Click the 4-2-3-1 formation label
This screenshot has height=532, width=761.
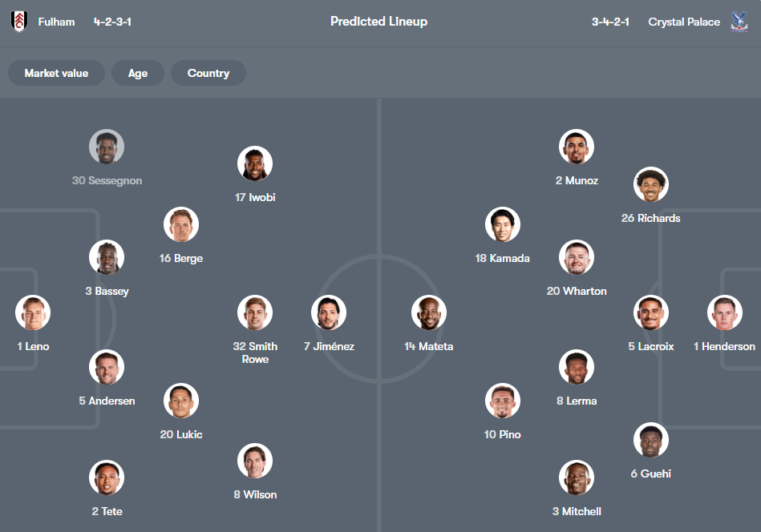(x=111, y=22)
